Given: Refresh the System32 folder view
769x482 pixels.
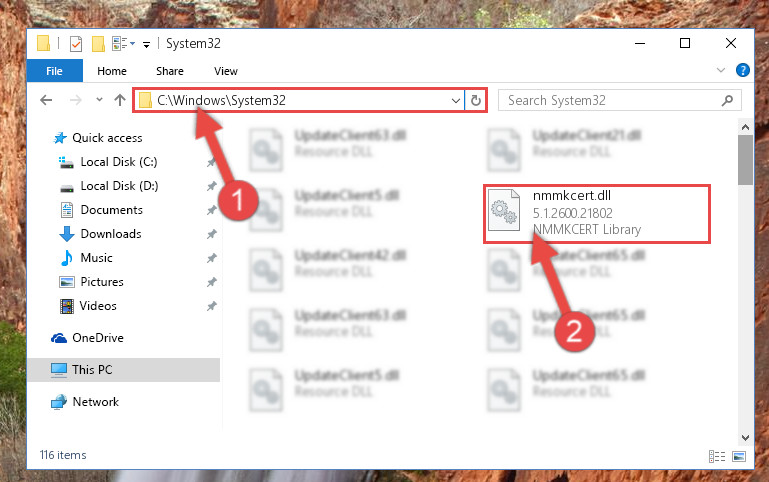Looking at the screenshot, I should point(475,101).
